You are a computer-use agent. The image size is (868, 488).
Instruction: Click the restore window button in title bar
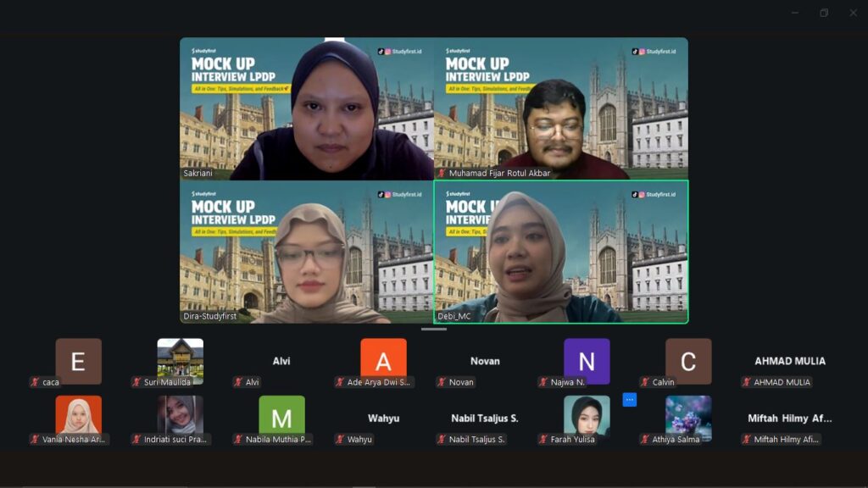click(823, 13)
